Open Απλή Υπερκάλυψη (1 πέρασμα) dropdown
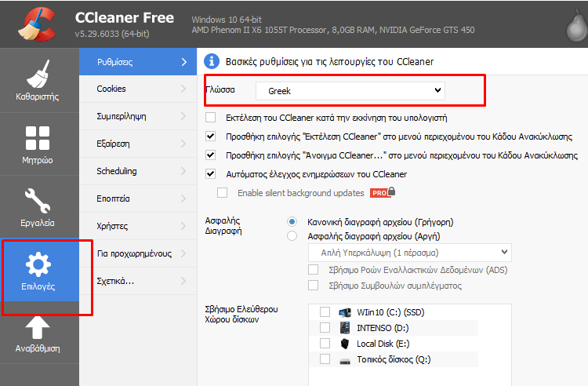This screenshot has height=386, width=588. click(x=409, y=253)
